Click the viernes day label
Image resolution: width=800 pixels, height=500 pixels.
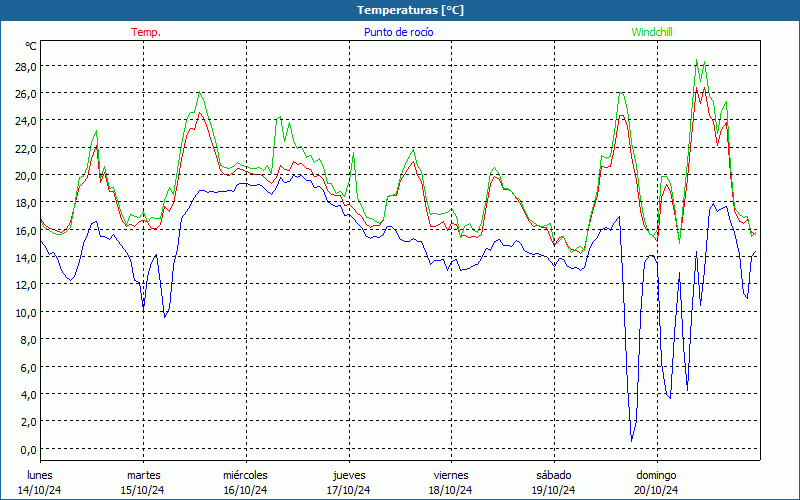pos(451,475)
